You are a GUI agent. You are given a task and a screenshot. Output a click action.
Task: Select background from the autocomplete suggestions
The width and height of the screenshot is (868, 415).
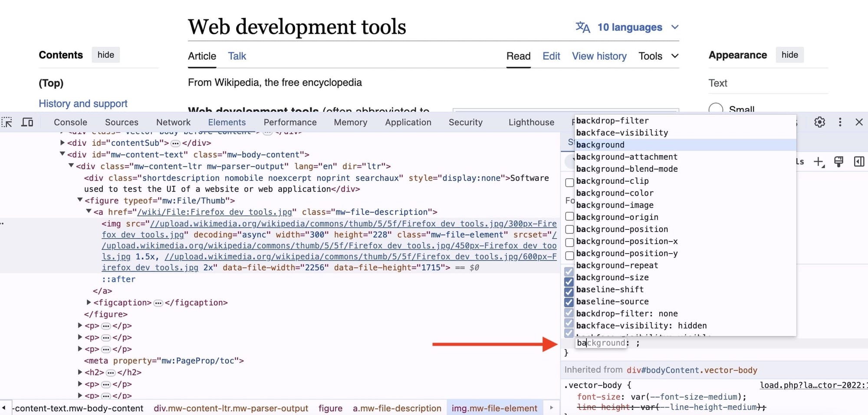tap(600, 144)
